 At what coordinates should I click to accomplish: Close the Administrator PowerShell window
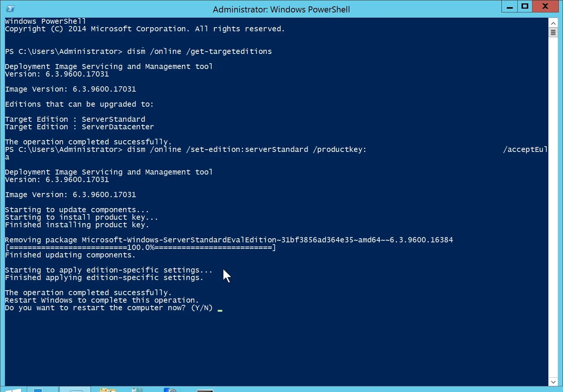[x=545, y=7]
